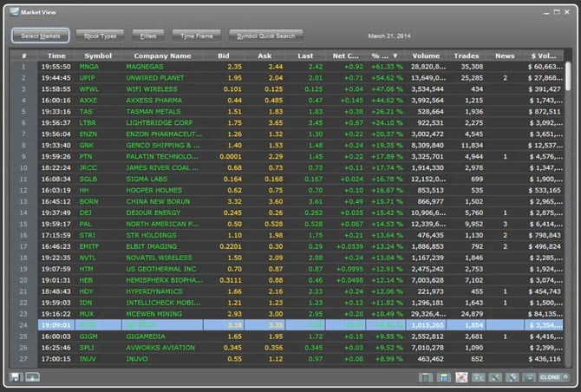Viewport: 581px width, 392px height.
Task: Click company name HYPERDYNAMICS
Action: click(x=154, y=291)
